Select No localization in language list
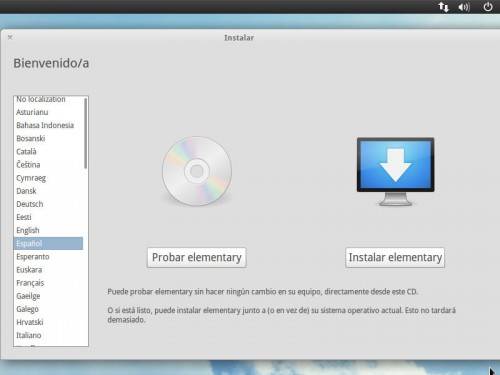Screen dimensions: 500x375 48,99
